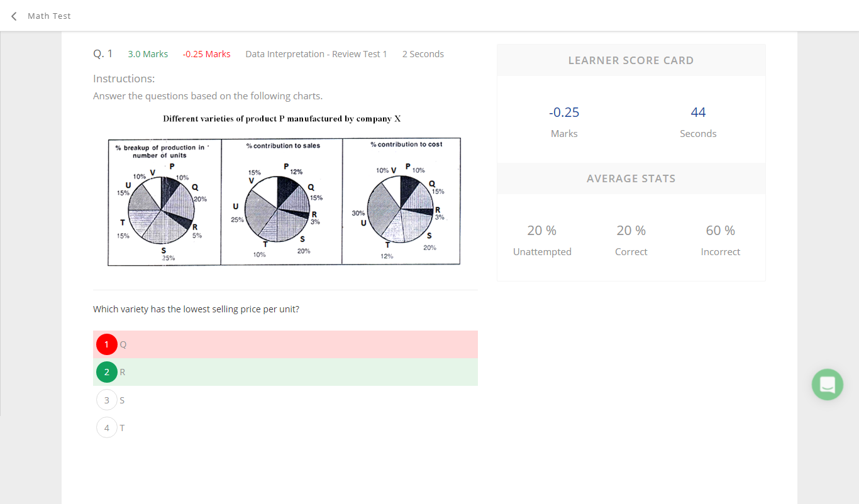Image resolution: width=859 pixels, height=504 pixels.
Task: Click the Average Stats header
Action: [631, 178]
